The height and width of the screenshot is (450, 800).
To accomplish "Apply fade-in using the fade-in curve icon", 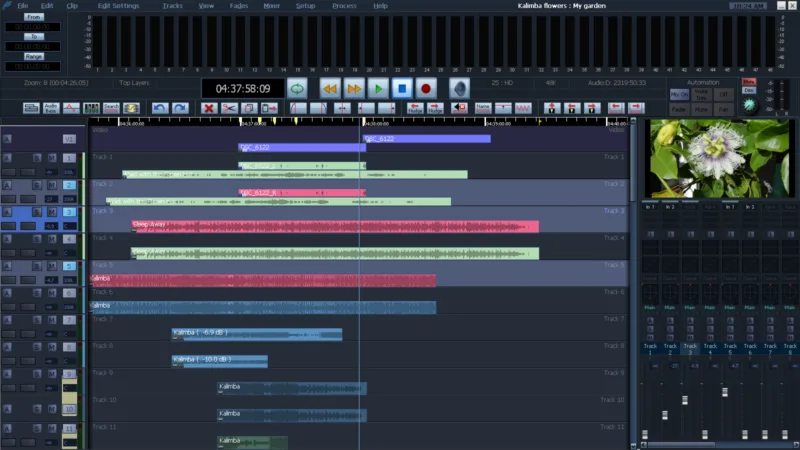I will point(298,108).
